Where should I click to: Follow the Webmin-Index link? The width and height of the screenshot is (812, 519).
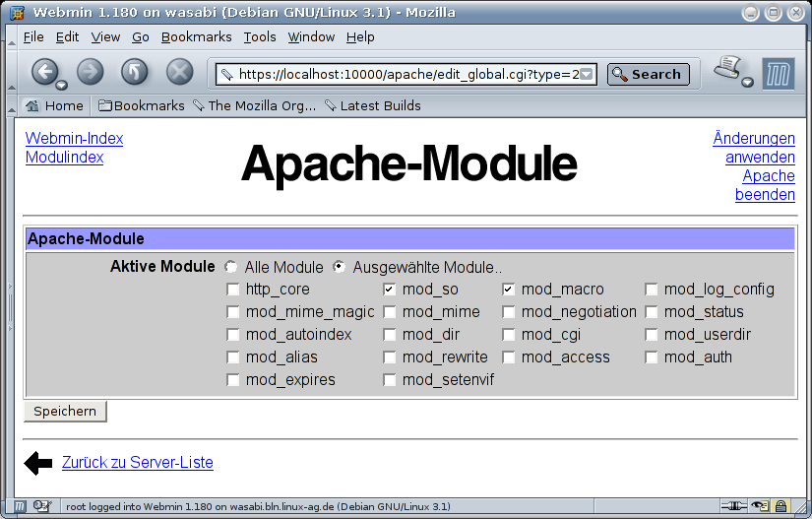point(74,138)
